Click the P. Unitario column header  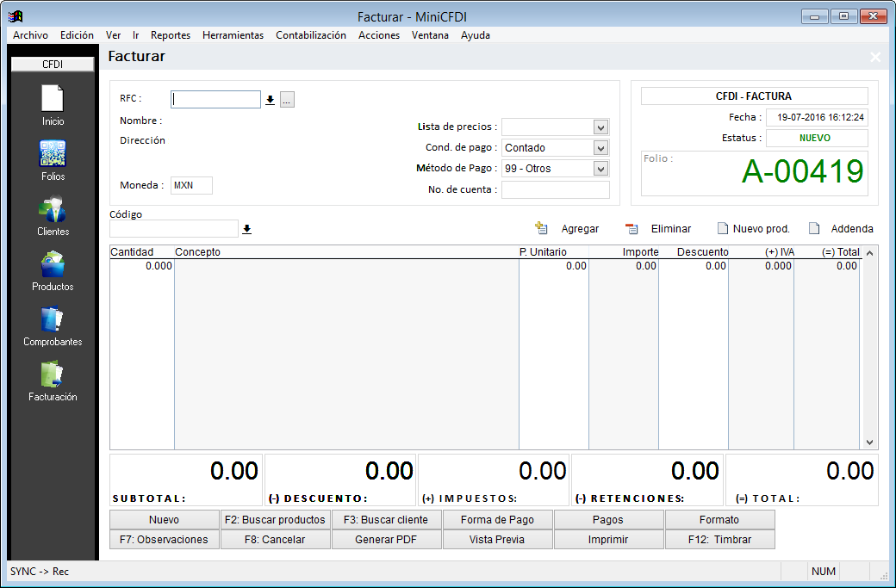554,252
